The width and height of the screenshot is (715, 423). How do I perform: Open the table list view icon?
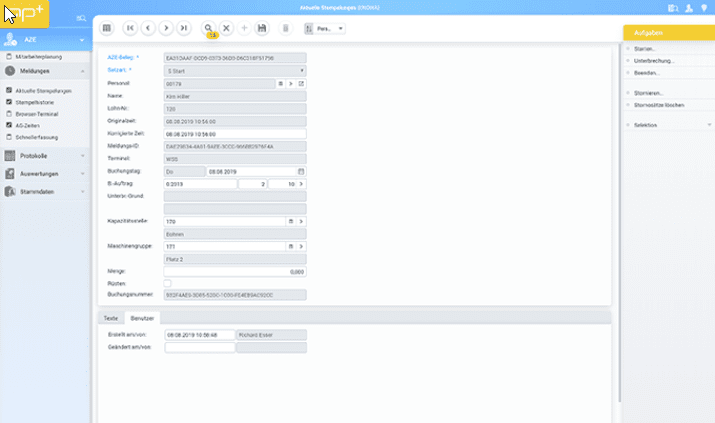click(x=108, y=29)
